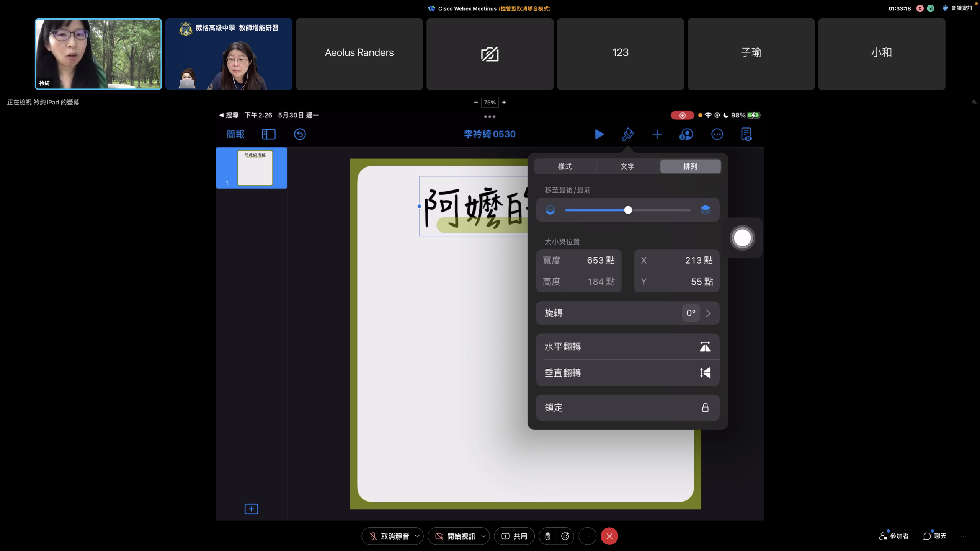Expand the 旋轉 rotation chevron
This screenshot has width=980, height=551.
708,313
